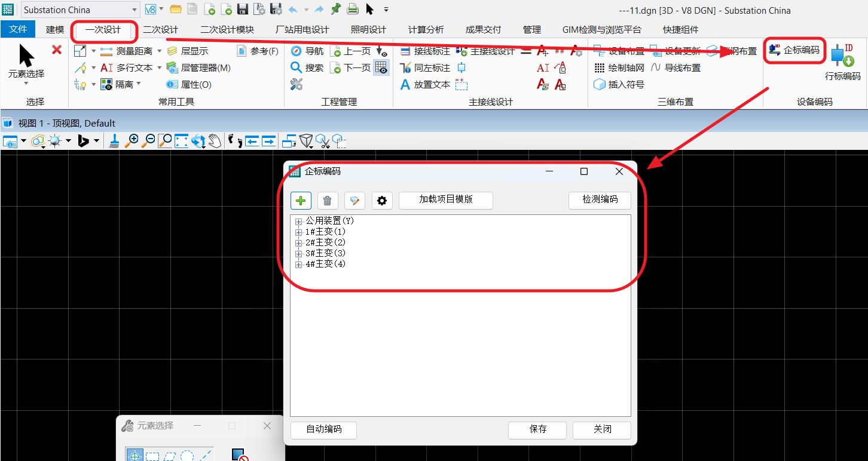The width and height of the screenshot is (868, 461).
Task: Click the 保存 button in 企标编码 dialog
Action: click(x=538, y=429)
